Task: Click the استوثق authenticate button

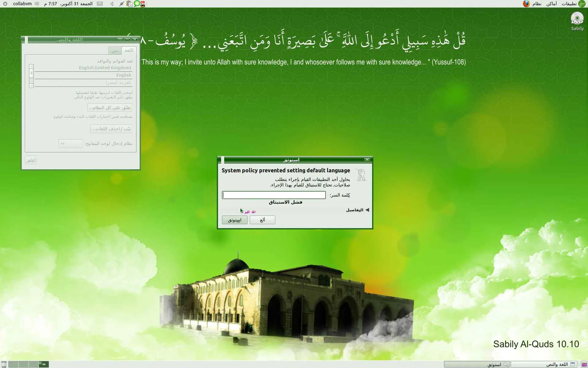Action: [x=235, y=220]
